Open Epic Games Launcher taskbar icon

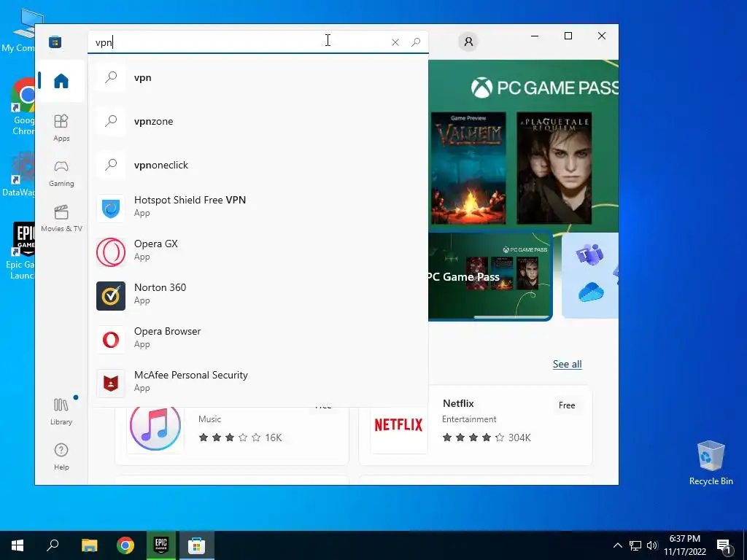[161, 545]
